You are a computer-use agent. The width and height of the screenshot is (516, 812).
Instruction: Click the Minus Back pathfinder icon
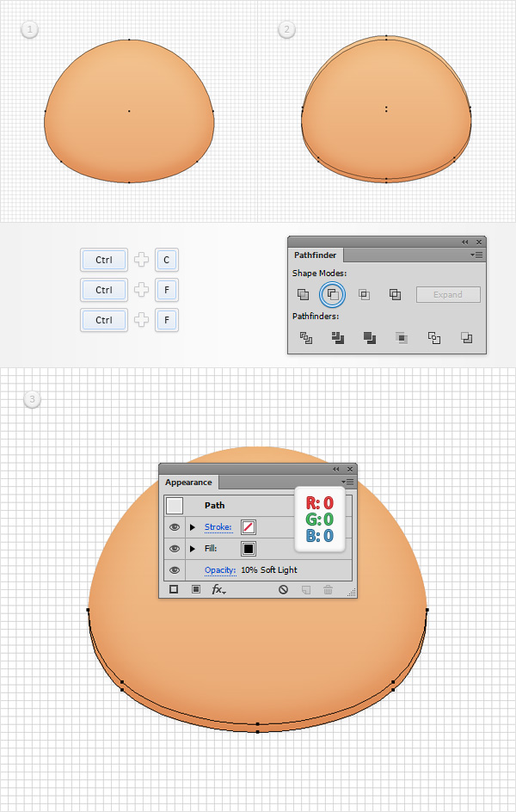(x=466, y=338)
